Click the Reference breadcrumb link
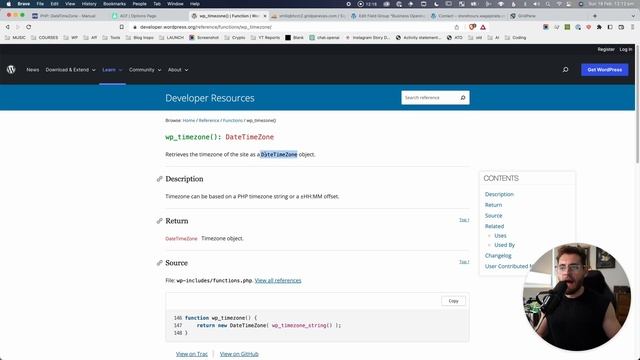This screenshot has width=640, height=360. [209, 120]
